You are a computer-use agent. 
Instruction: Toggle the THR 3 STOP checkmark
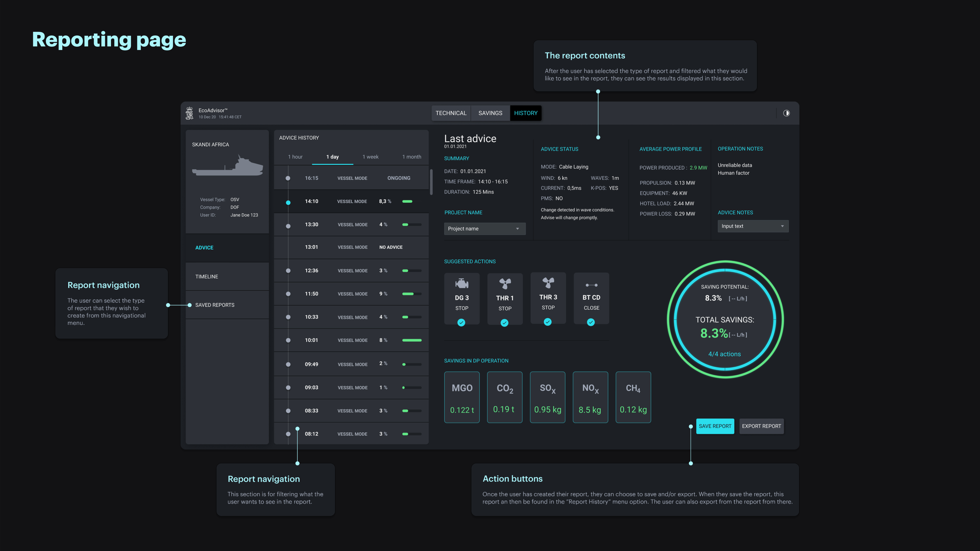(547, 322)
